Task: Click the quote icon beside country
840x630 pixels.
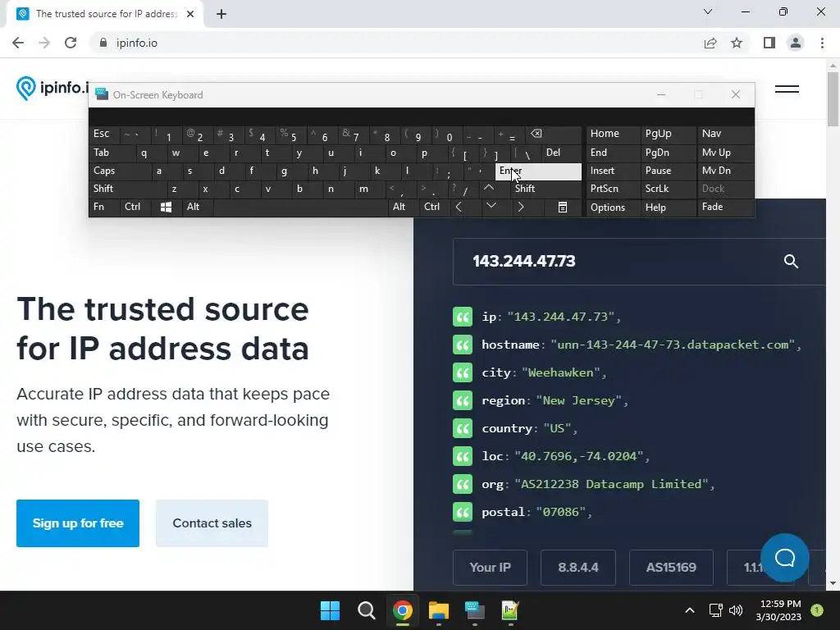Action: 463,428
